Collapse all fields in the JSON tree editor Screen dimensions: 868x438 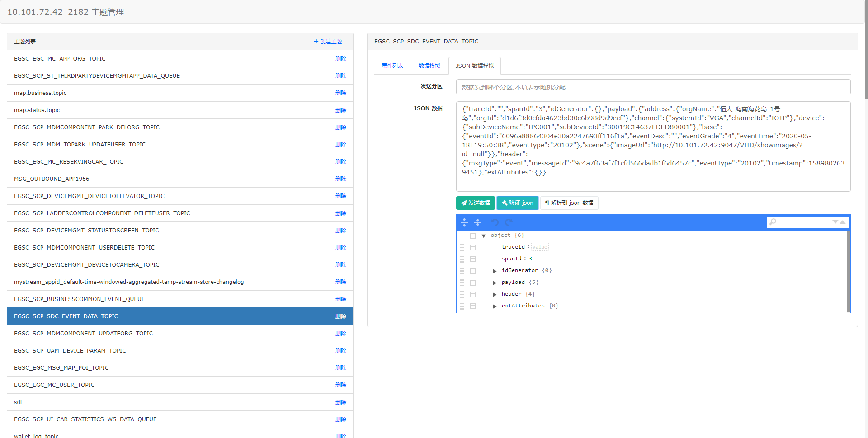[x=478, y=222]
